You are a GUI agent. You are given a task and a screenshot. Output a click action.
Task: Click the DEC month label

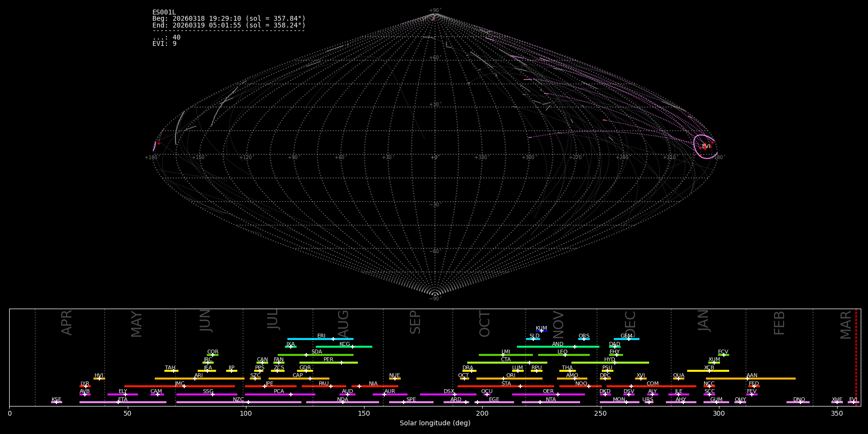630,324
